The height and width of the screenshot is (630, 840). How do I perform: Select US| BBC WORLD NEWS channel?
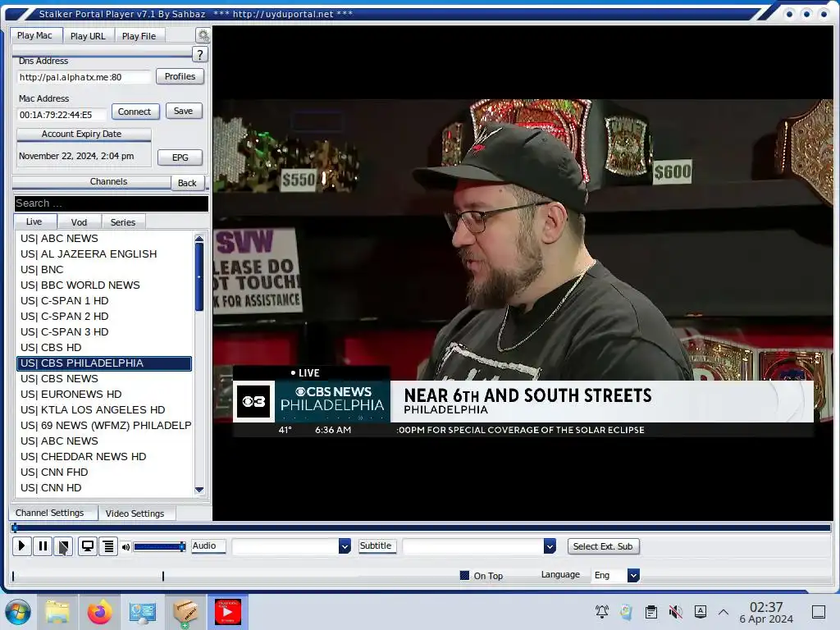click(104, 285)
